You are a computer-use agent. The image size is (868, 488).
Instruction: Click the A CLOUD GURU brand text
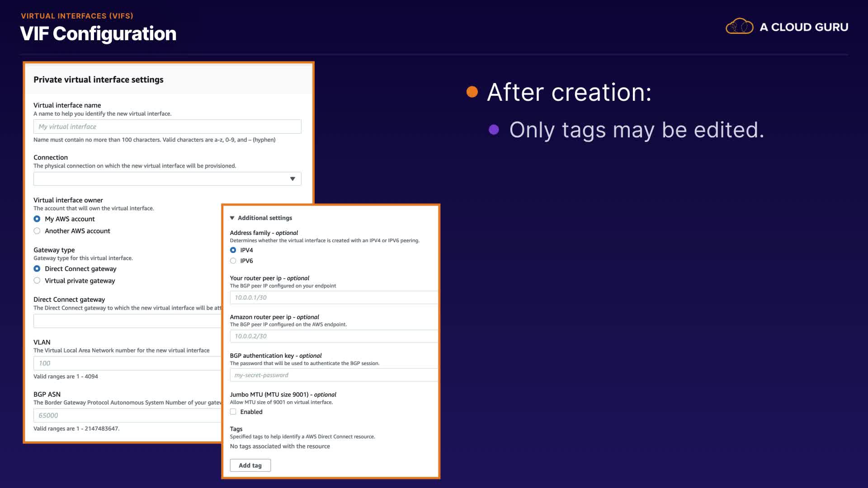[803, 27]
